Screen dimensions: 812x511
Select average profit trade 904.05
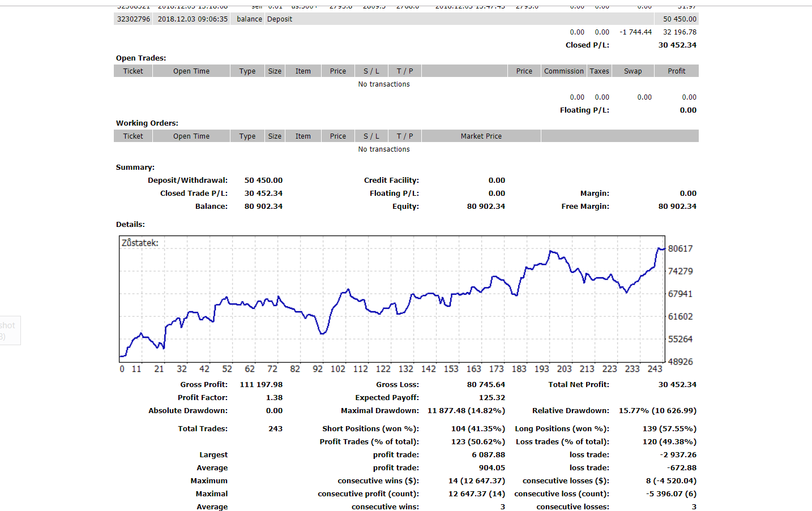coord(492,468)
